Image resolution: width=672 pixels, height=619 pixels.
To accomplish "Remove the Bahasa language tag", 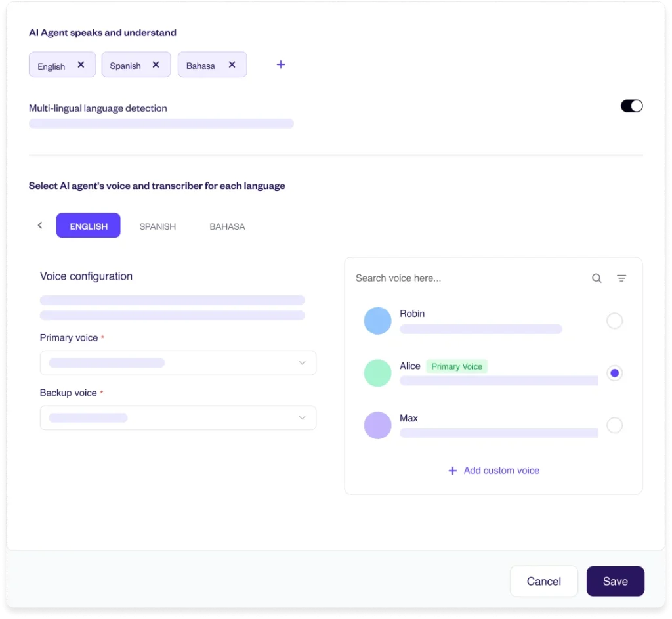I will pyautogui.click(x=232, y=65).
